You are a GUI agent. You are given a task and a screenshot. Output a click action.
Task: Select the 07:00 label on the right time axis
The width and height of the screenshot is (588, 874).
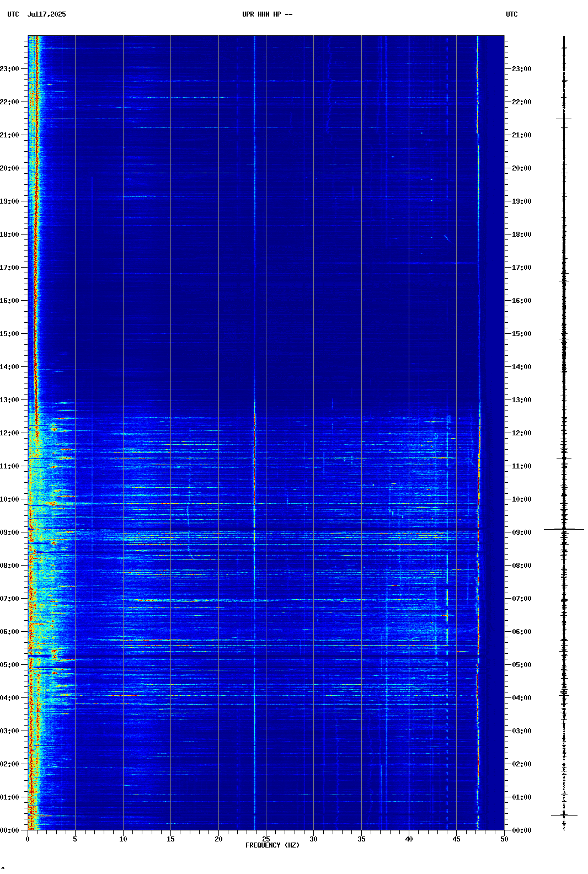pyautogui.click(x=522, y=599)
